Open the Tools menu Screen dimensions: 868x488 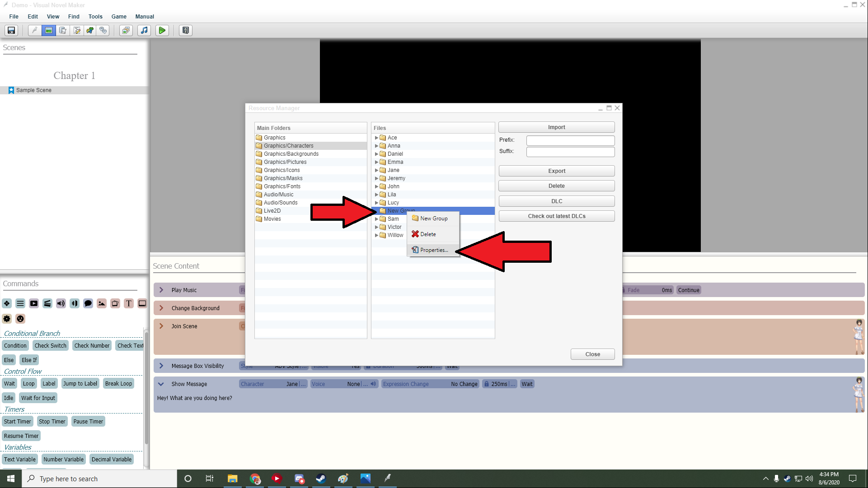[x=95, y=16]
